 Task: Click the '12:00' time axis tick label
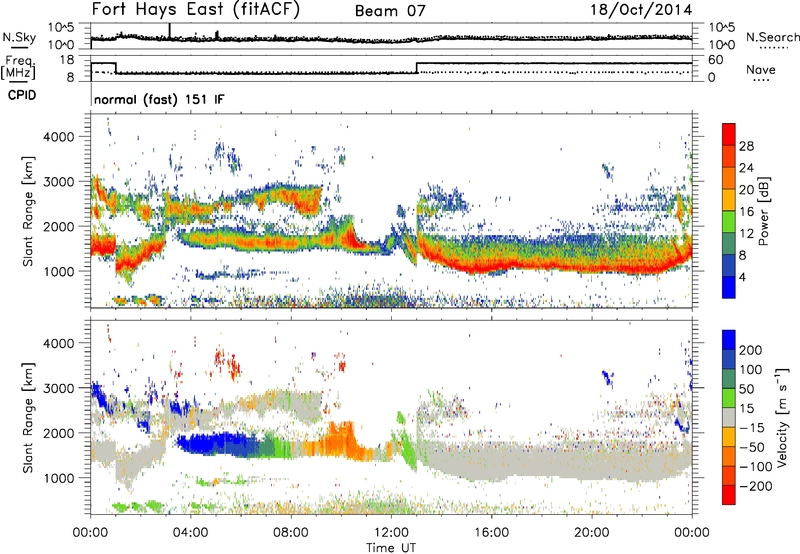coord(391,533)
